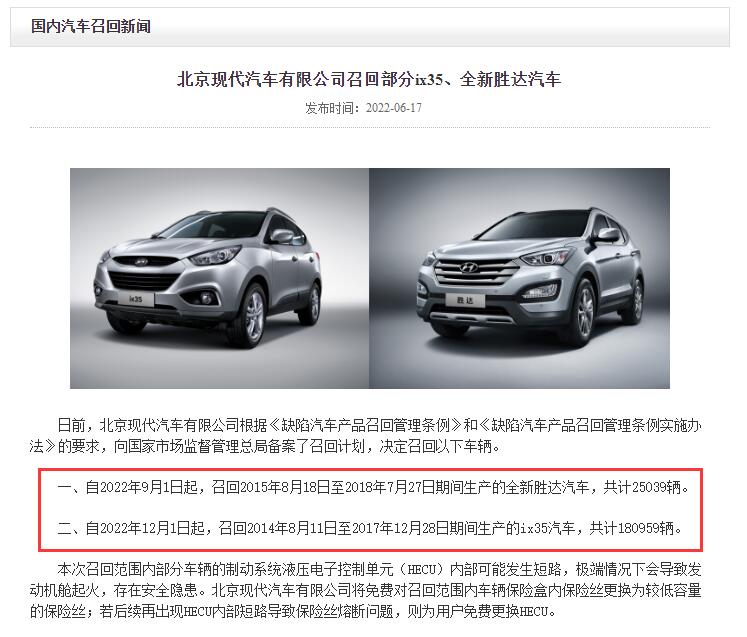
Task: Click the ix35's front wheel
Action: pos(252,312)
